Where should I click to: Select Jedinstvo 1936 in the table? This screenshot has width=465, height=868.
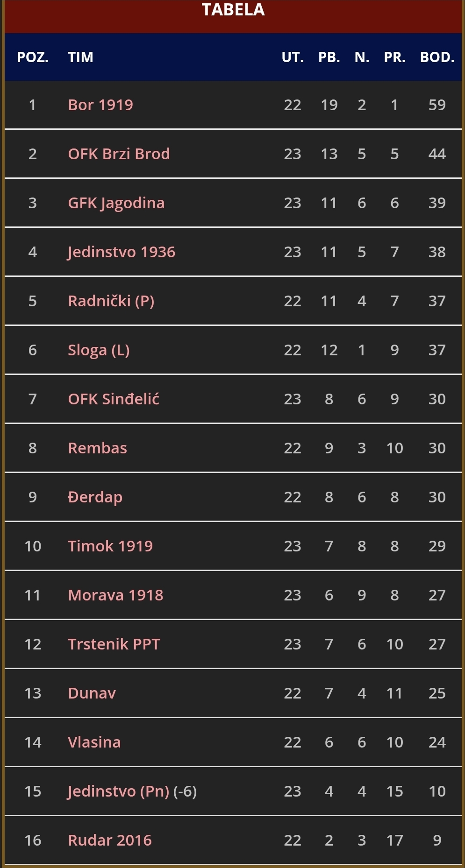pos(121,252)
